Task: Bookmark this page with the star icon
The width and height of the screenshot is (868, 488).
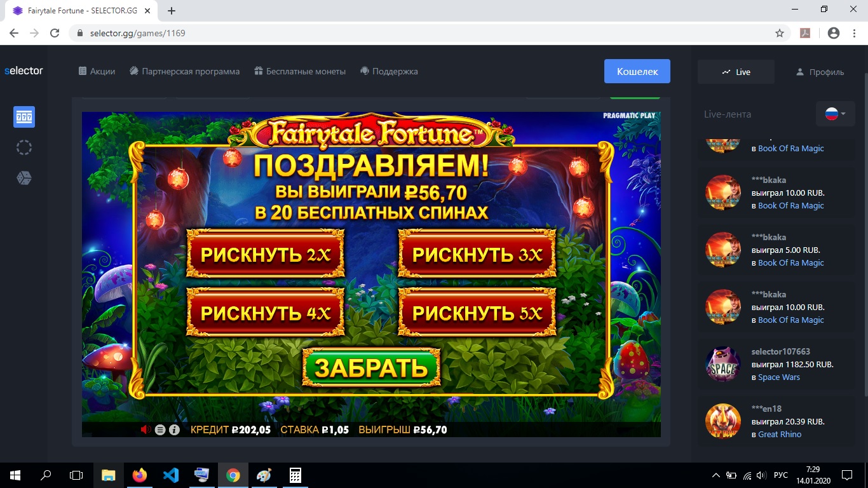Action: 780,33
